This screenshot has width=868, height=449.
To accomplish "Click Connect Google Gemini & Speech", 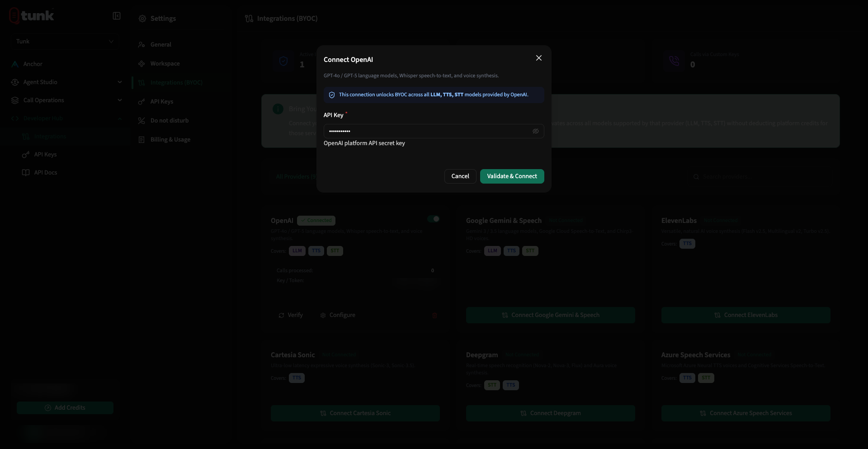I will [550, 315].
